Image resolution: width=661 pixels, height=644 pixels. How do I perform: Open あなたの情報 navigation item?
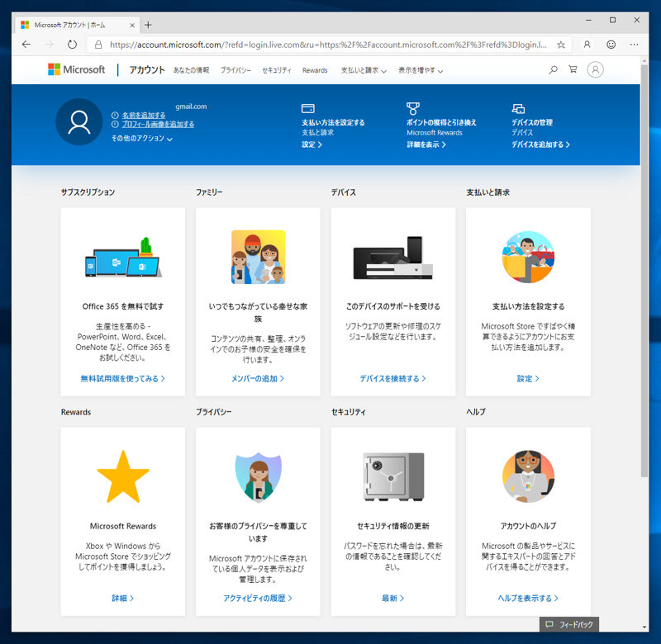[x=192, y=70]
